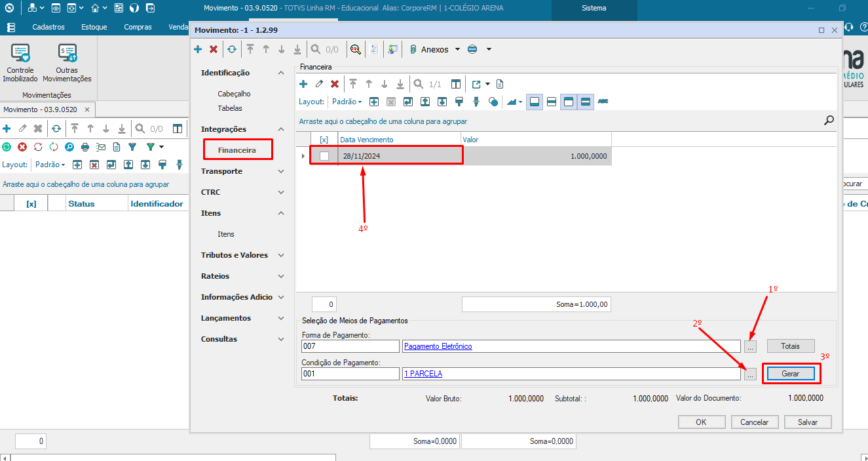This screenshot has height=461, width=868.
Task: Collapse the Identificação section
Action: coord(281,73)
